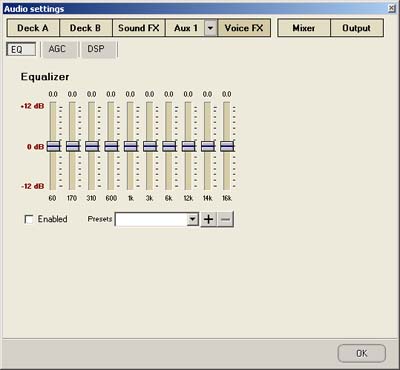
Task: Click the 6k equalizer slider handle
Action: 169,146
